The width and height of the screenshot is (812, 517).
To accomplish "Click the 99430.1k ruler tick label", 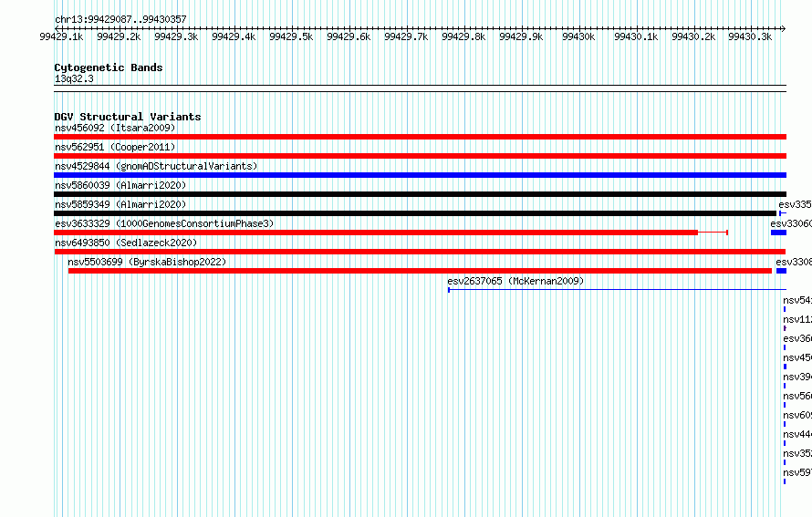I will pos(636,36).
